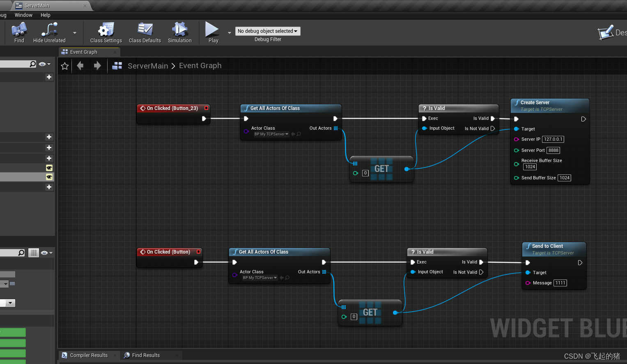Click the Simulation toolbar icon

pos(179,32)
